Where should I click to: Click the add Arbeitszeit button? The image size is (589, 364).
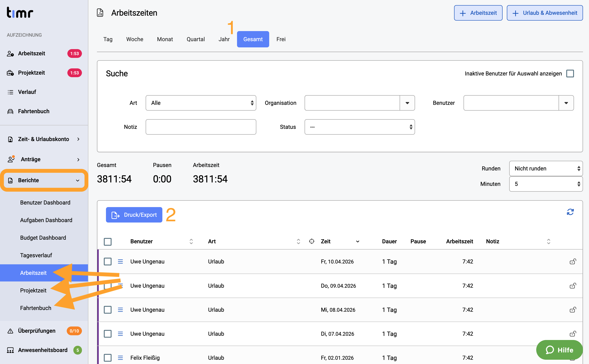click(478, 13)
